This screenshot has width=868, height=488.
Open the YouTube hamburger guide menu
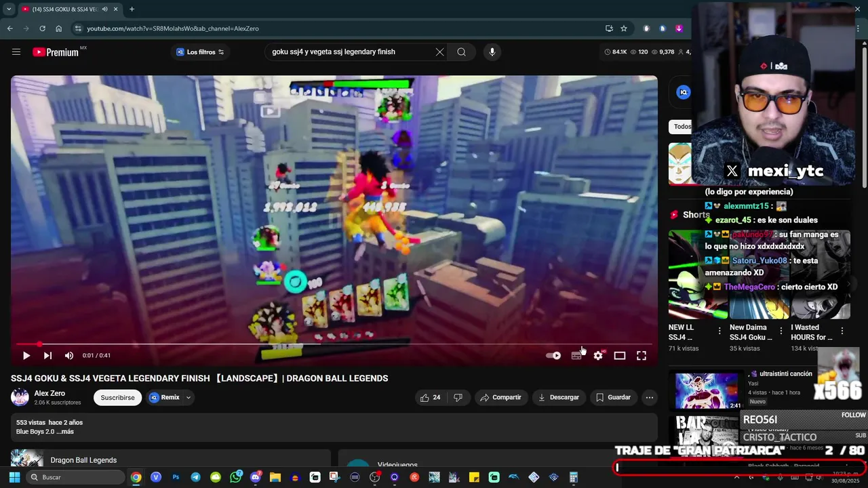[x=16, y=52]
